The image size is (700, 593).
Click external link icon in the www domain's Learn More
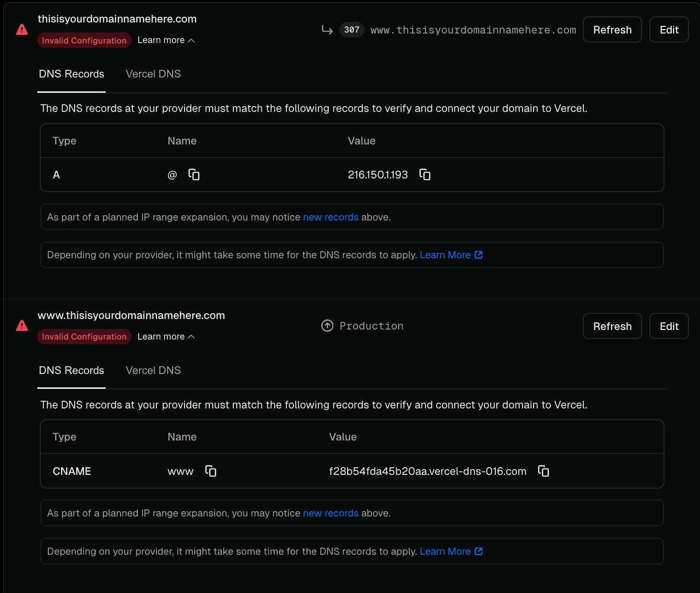tap(479, 551)
